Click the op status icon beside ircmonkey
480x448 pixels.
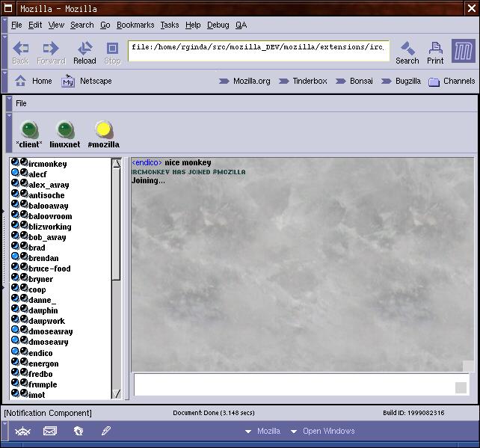(x=15, y=162)
